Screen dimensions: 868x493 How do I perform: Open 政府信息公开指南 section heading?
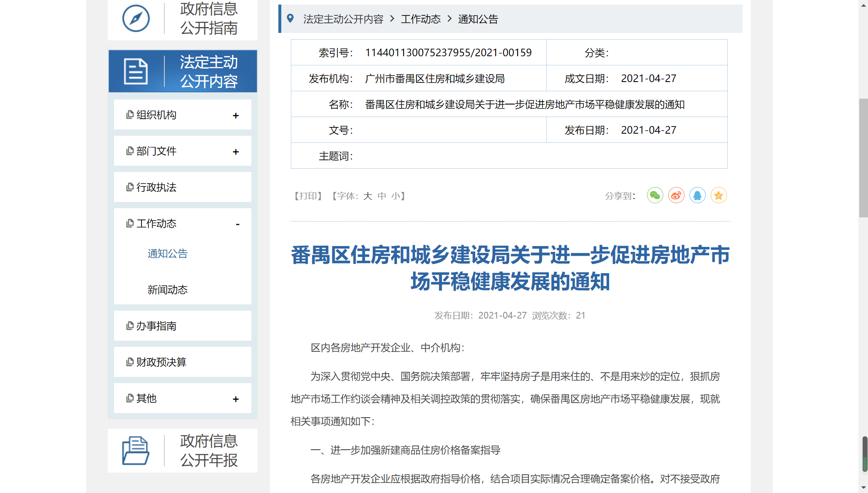click(x=209, y=18)
